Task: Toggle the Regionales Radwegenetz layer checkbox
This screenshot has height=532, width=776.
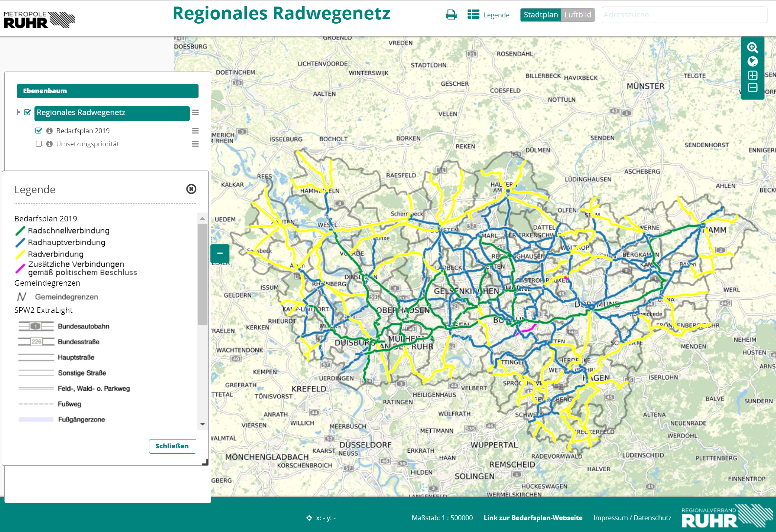Action: coord(28,113)
